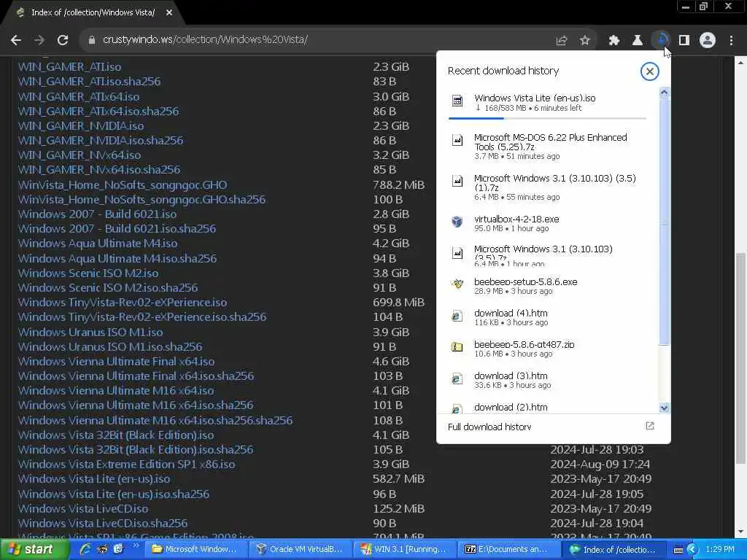
Task: Click the beebeep-5.8.6-qt487.zip icon
Action: tap(457, 346)
